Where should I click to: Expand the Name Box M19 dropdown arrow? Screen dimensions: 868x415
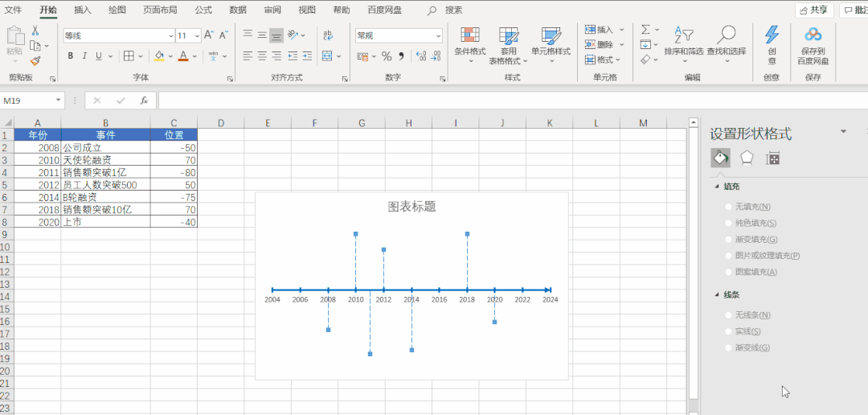pyautogui.click(x=59, y=101)
